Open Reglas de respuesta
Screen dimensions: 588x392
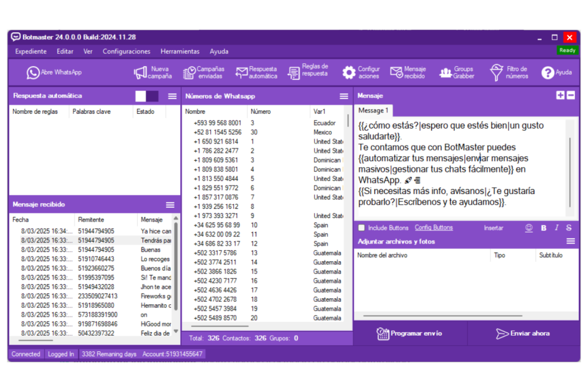tap(308, 71)
